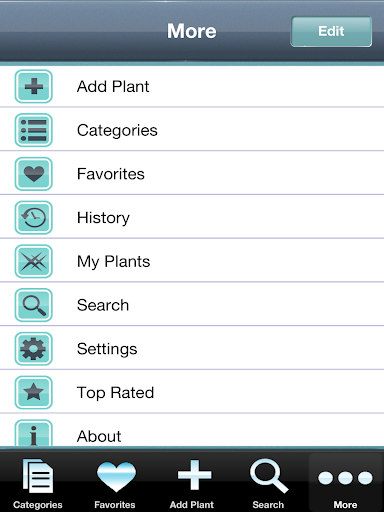Tap the About row label

99,436
